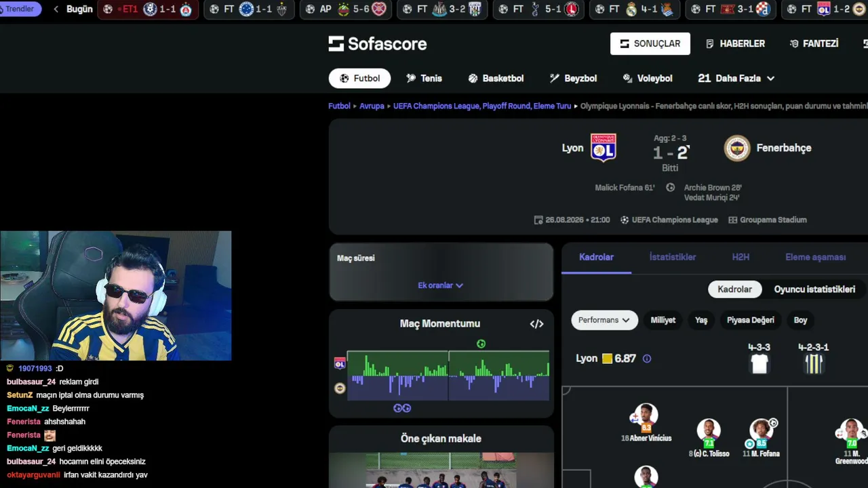Open the ET1 1-1 live match in the score ticker
868x488 pixels.
148,9
